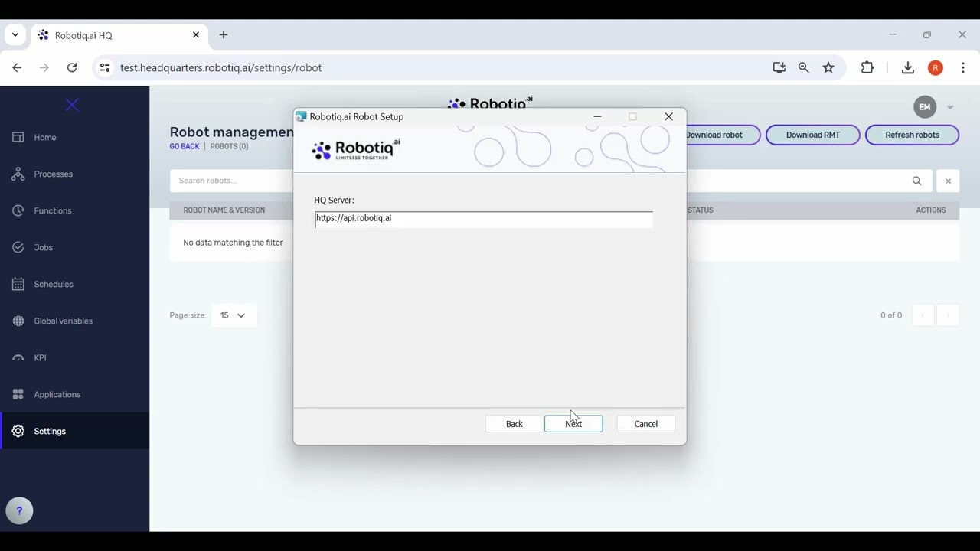This screenshot has width=980, height=551.
Task: Open Jobs in the sidebar
Action: tap(74, 248)
